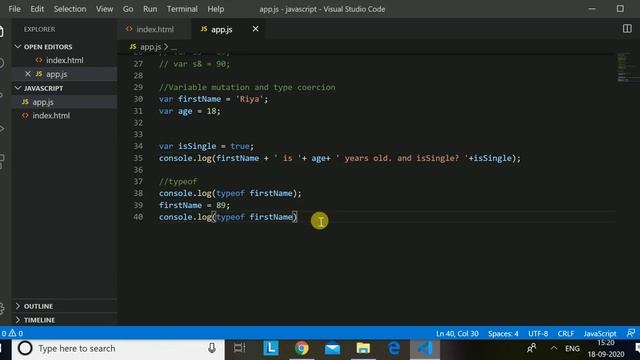Click the blue L app taskbar icon
Screen dimensions: 640x360
[271, 348]
